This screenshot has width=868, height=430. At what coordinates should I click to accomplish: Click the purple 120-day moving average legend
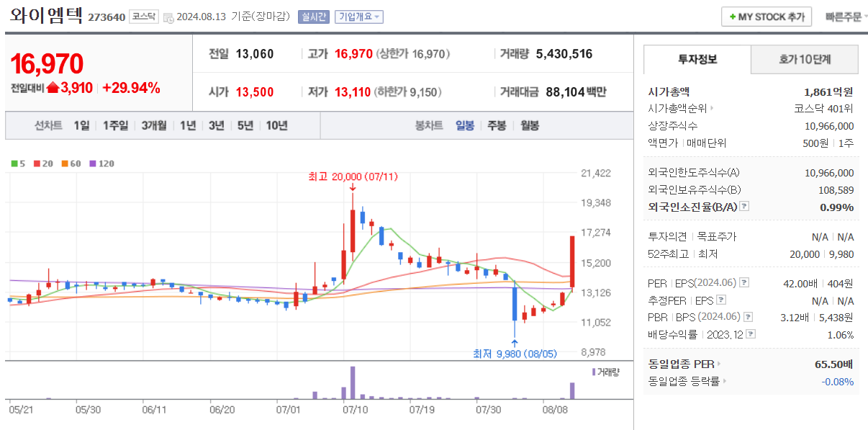click(101, 164)
